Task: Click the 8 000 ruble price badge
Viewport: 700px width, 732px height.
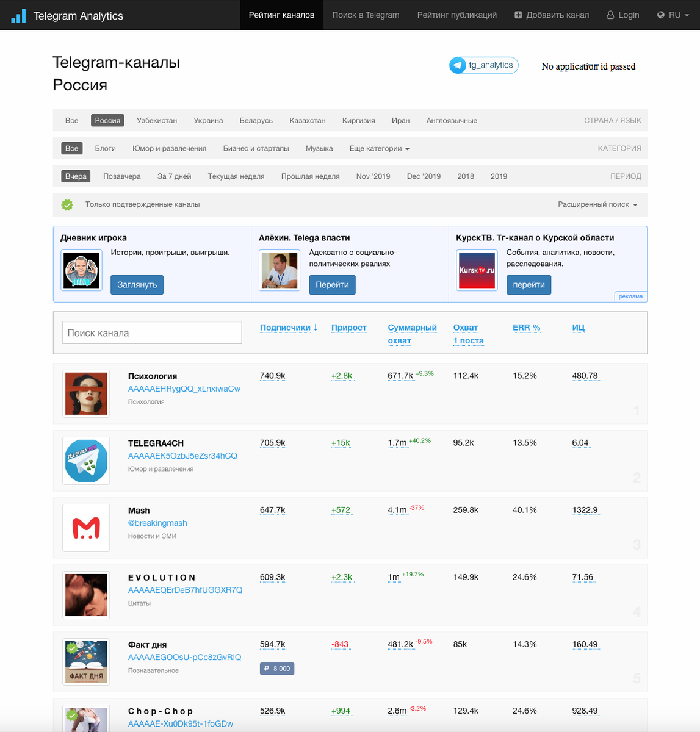Action: point(277,669)
